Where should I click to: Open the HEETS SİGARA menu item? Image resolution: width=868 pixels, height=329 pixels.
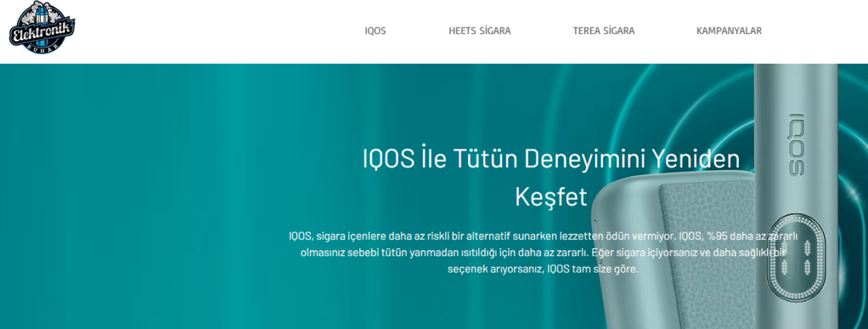point(479,31)
